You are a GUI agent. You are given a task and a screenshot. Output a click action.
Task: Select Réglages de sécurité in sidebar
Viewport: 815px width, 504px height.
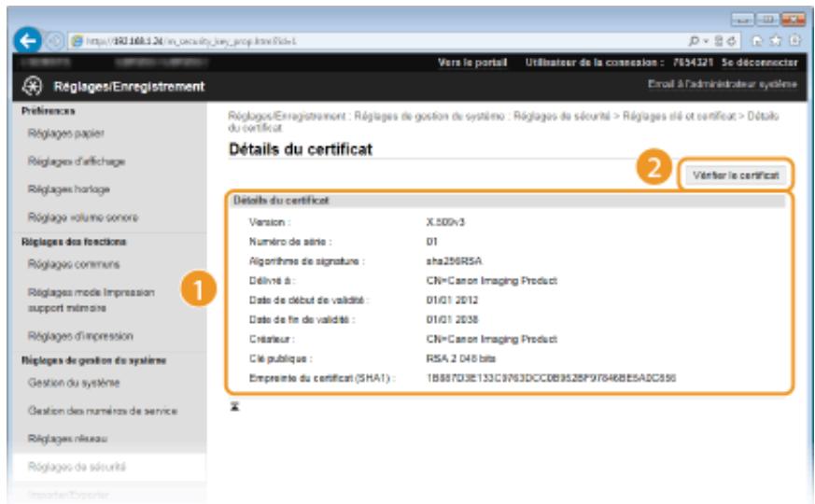click(x=77, y=467)
